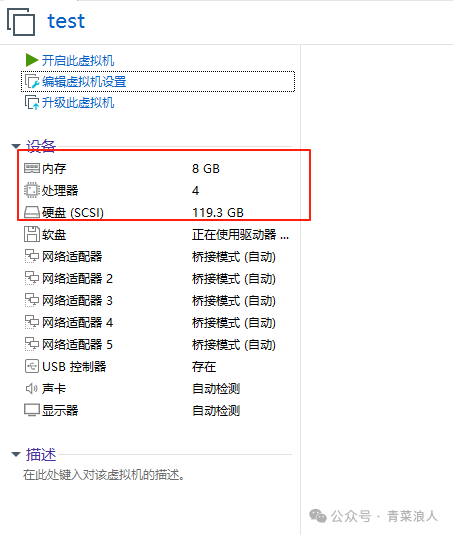Click the test title text
Screen dimensions: 453x535
point(66,21)
